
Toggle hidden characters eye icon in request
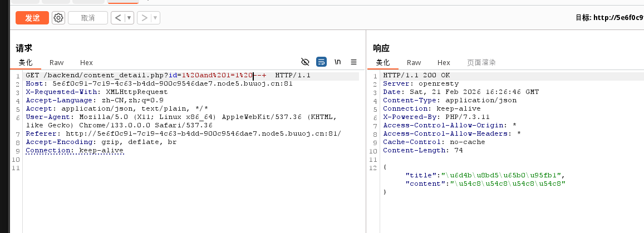tap(305, 62)
